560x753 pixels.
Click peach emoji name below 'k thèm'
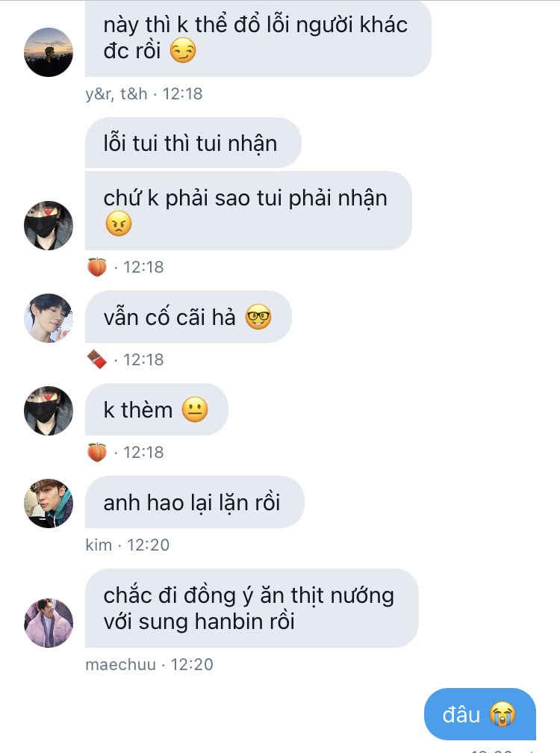pos(97,453)
